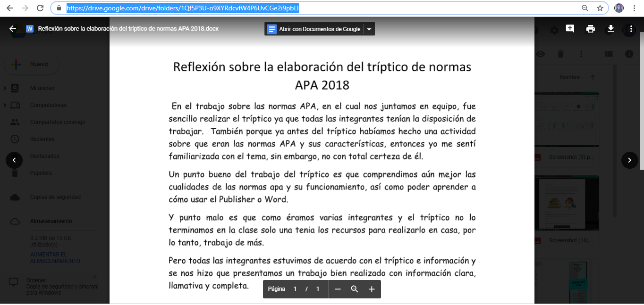Switch to list view layout icon
644x305 pixels.
[x=609, y=54]
